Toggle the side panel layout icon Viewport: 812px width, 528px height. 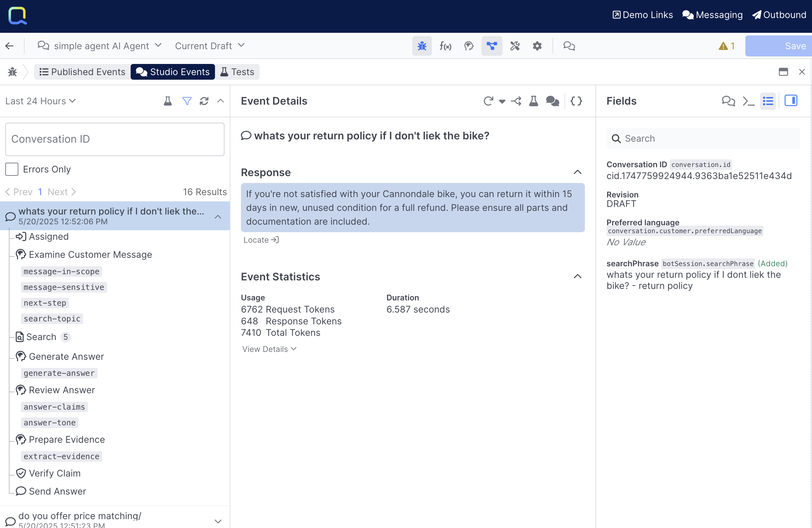[791, 101]
